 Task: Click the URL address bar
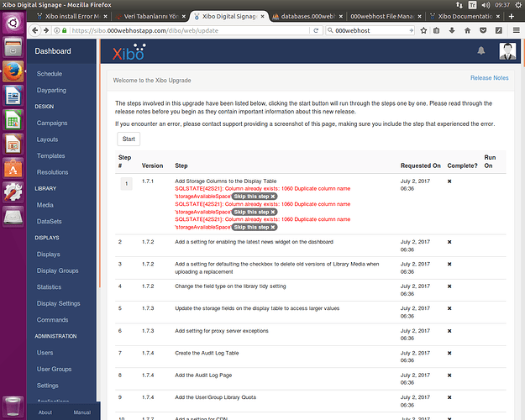pos(189,30)
